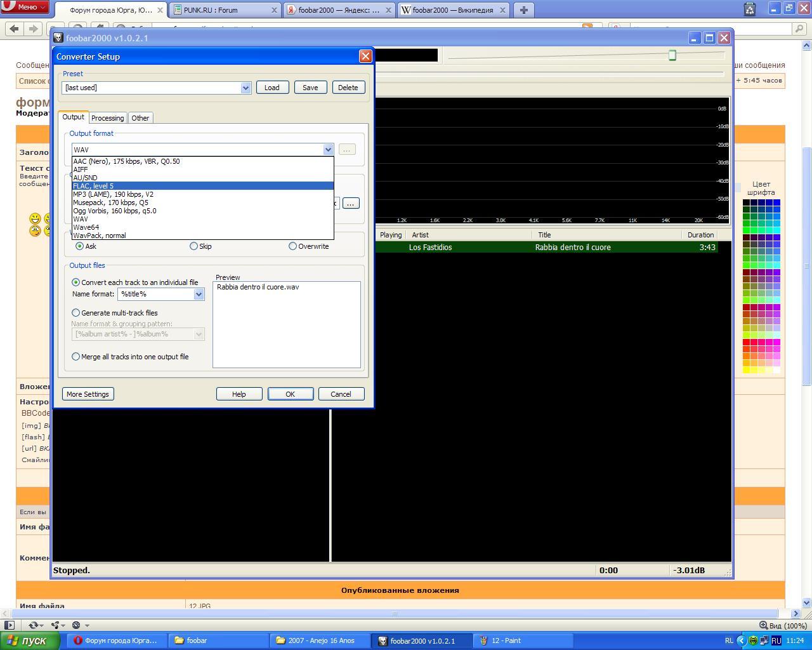Expand the Preset dropdown

pos(246,88)
